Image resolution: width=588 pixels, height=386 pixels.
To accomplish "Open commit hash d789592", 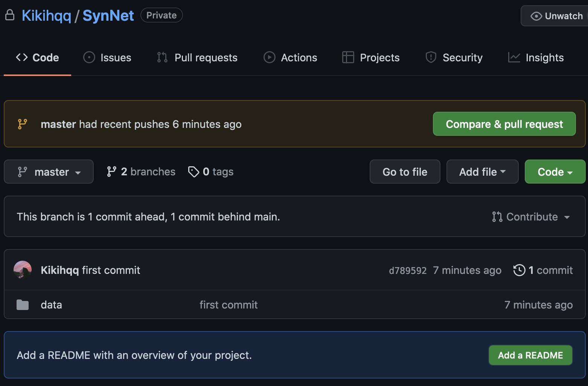I will coord(408,271).
